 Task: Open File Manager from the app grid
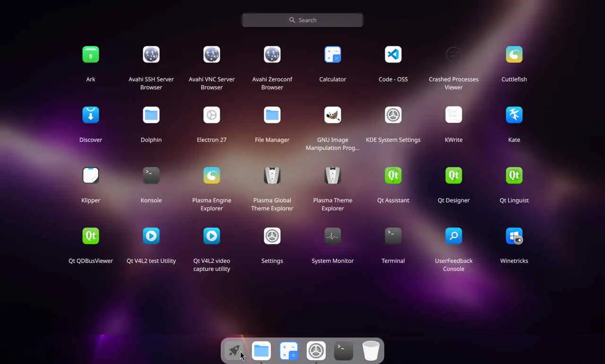click(x=272, y=115)
